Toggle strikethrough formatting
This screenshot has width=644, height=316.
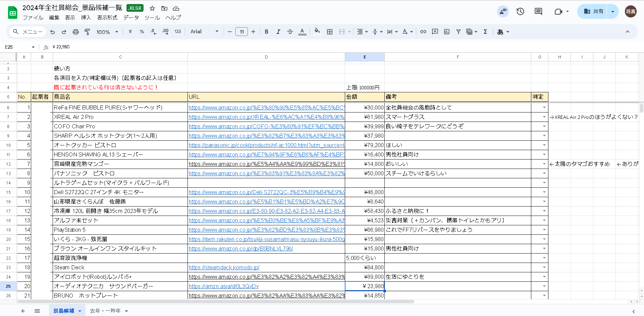pos(290,32)
